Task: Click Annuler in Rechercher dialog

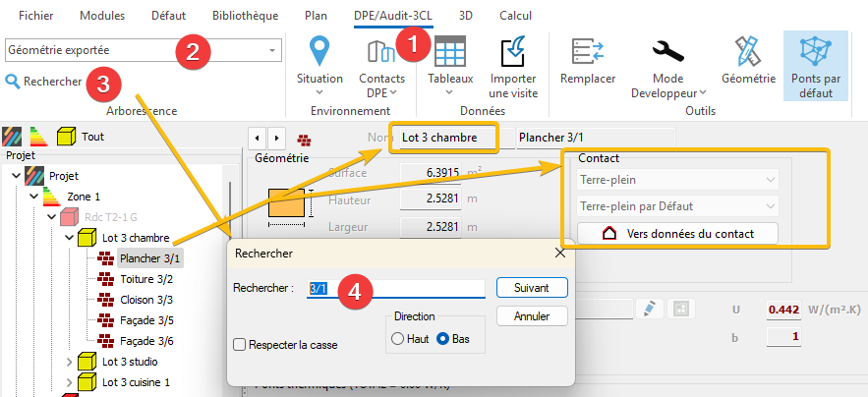Action: [532, 316]
